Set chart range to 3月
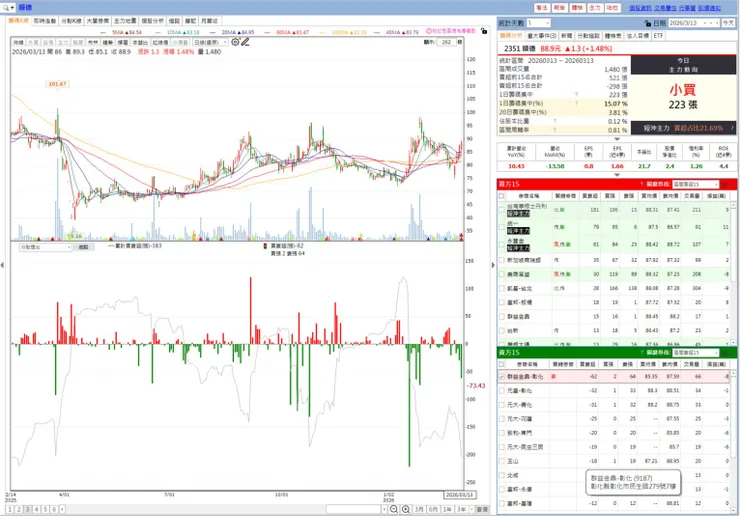The image size is (740, 516). coord(419,509)
